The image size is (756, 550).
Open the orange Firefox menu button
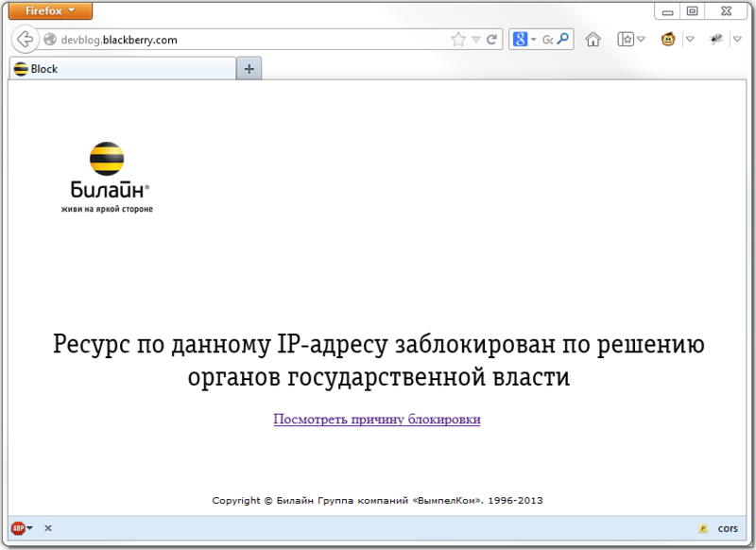(50, 10)
